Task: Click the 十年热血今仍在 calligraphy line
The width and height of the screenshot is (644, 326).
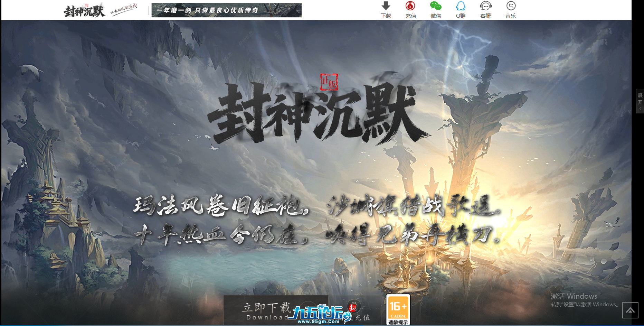Action: (x=221, y=235)
